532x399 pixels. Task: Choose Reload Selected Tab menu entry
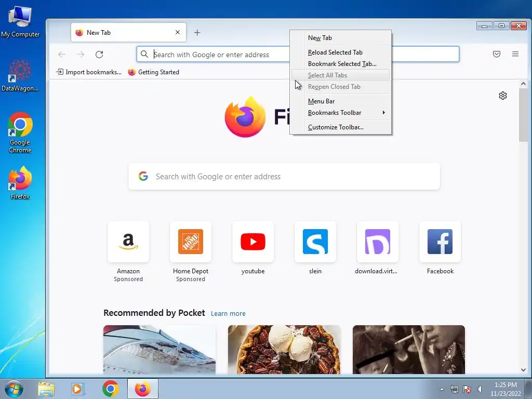coord(340,52)
